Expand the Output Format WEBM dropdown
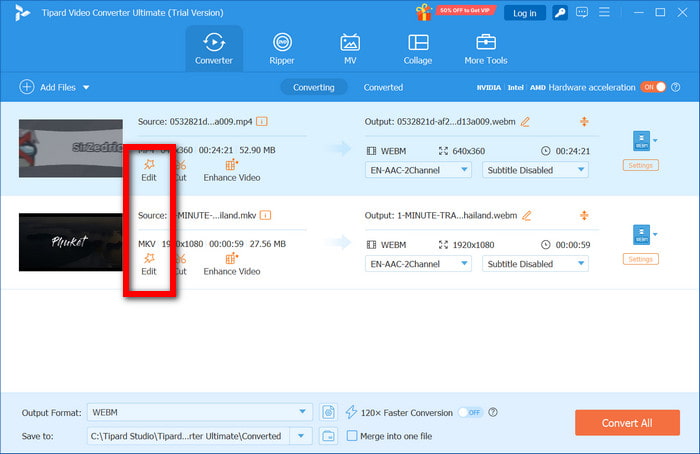This screenshot has width=700, height=454. pyautogui.click(x=304, y=412)
